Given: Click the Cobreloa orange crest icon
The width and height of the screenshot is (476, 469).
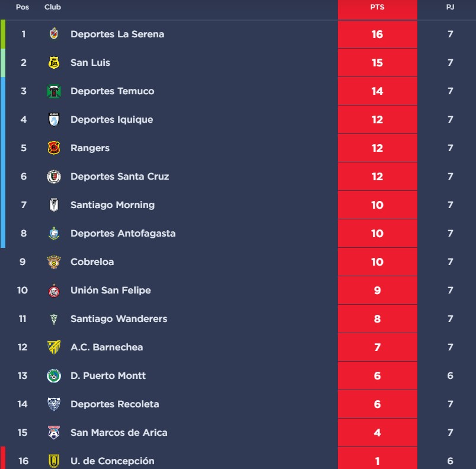Looking at the screenshot, I should pos(54,262).
